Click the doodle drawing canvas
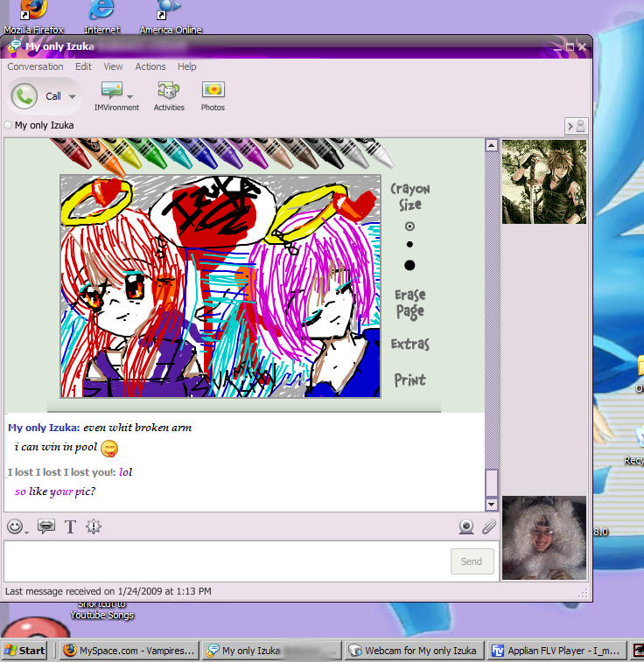This screenshot has height=662, width=644. click(x=220, y=286)
